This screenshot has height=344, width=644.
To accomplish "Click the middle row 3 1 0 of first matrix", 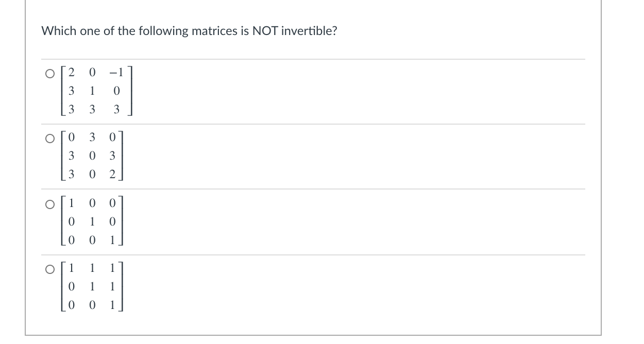I will click(x=93, y=91).
